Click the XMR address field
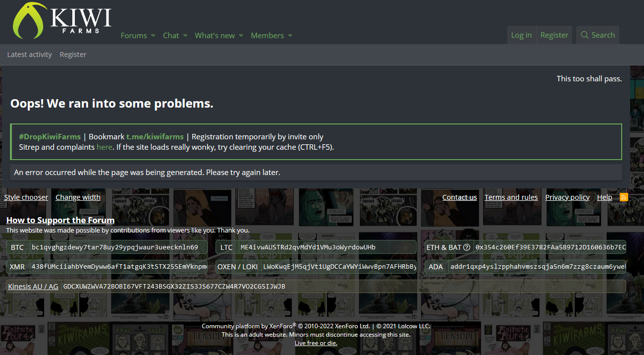The height and width of the screenshot is (355, 644). (118, 267)
